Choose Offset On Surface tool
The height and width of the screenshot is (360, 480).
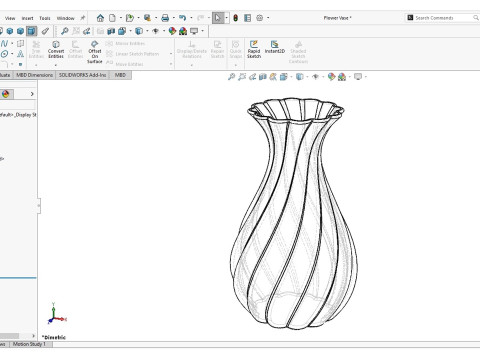coord(95,52)
